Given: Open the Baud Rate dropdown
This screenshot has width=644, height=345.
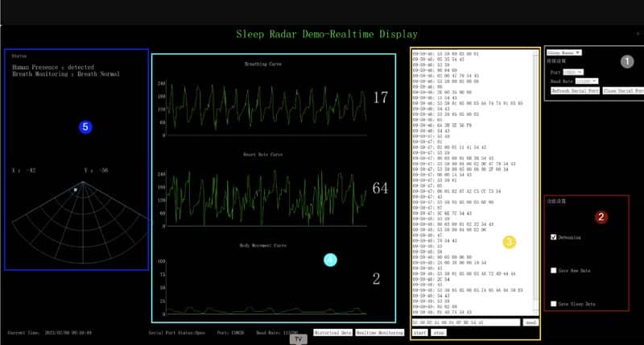Looking at the screenshot, I should point(587,81).
